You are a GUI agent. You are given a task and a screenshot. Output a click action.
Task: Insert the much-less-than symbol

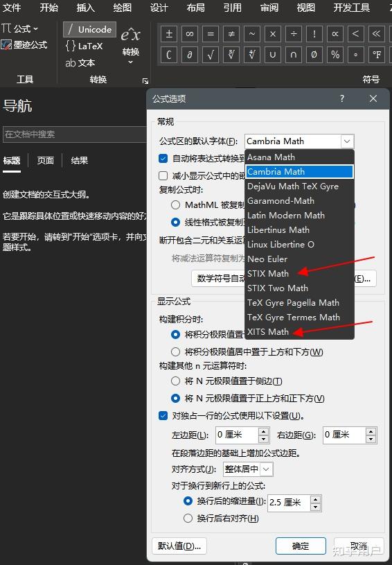coord(377,34)
